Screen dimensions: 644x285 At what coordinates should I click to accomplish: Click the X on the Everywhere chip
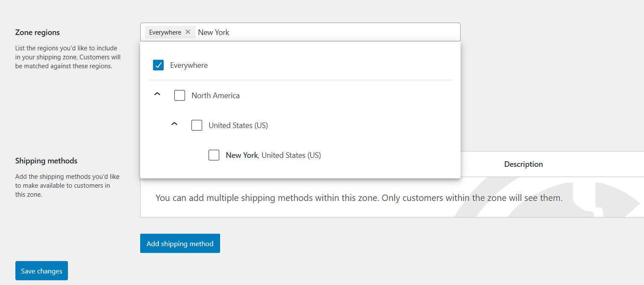point(188,32)
